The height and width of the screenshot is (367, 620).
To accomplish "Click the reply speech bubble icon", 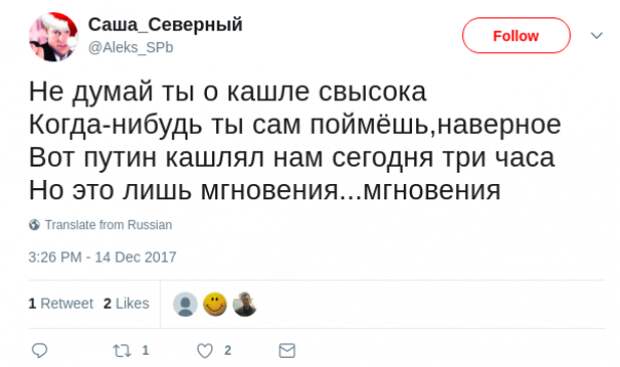I will click(39, 350).
